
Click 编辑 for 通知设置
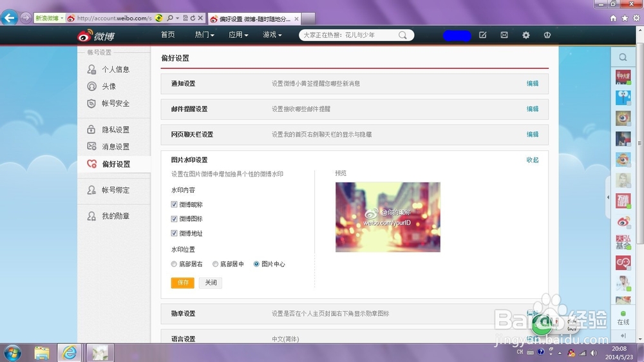[533, 83]
